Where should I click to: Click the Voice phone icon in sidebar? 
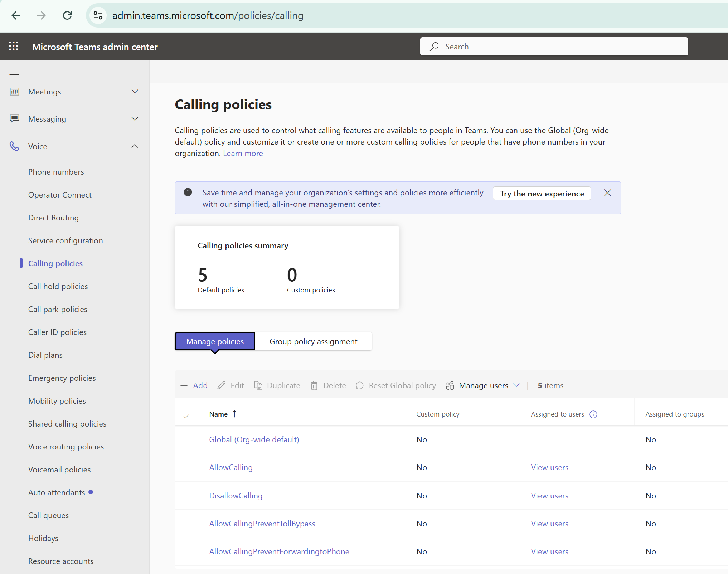click(x=14, y=146)
